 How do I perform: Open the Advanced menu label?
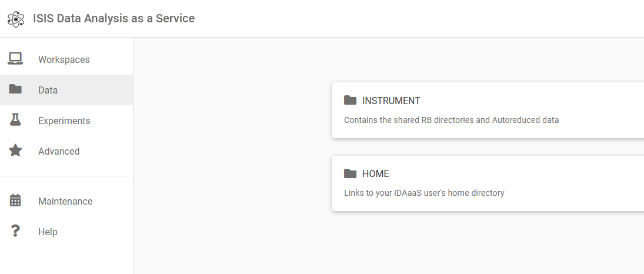coord(59,151)
